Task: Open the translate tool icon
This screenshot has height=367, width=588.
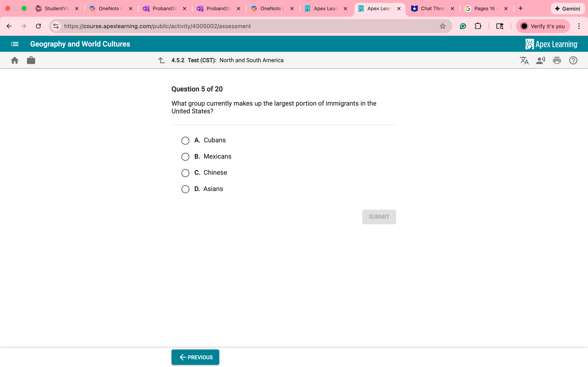Action: (x=524, y=60)
